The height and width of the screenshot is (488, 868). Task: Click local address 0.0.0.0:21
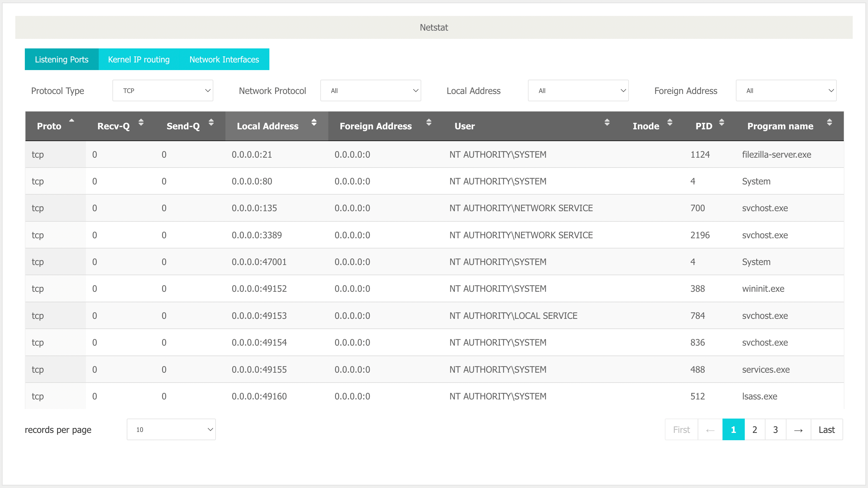[x=252, y=155]
